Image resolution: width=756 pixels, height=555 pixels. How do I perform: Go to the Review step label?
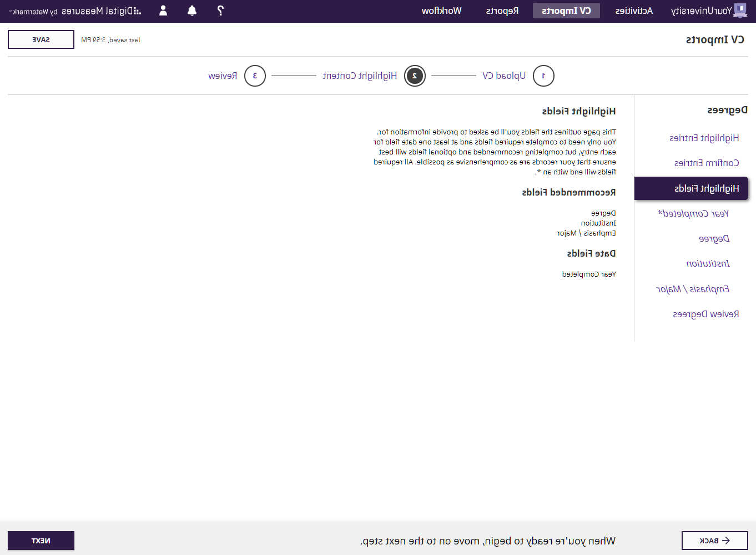tap(223, 76)
